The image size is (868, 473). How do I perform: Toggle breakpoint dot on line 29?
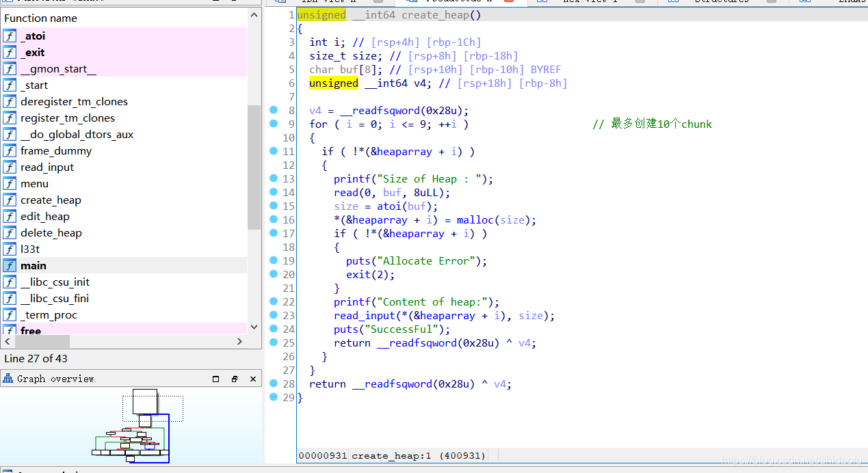pyautogui.click(x=274, y=397)
